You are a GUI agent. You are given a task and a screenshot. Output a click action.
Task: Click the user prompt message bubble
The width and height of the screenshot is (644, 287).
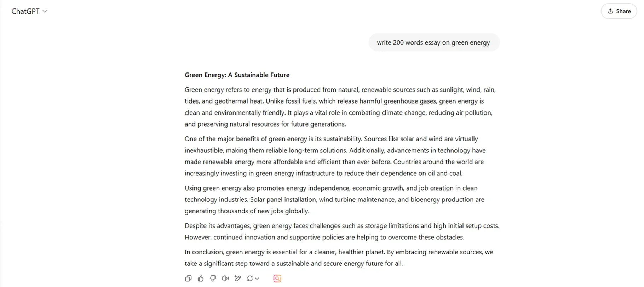[x=433, y=42]
